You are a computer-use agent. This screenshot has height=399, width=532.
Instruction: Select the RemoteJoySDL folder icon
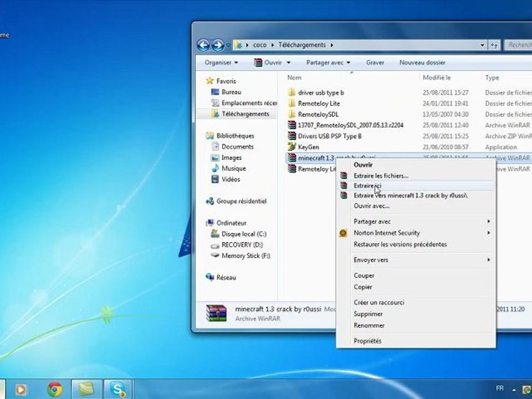point(291,114)
